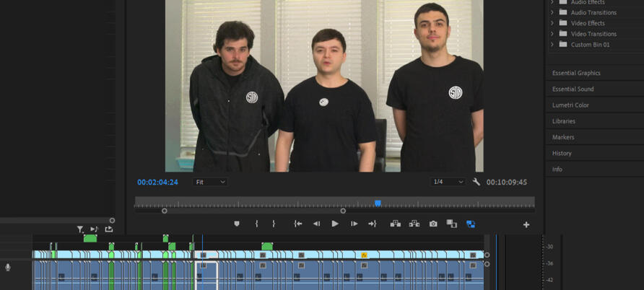Open the monitor settings wrench icon
Viewport: 644px width, 290px height.
pyautogui.click(x=477, y=182)
